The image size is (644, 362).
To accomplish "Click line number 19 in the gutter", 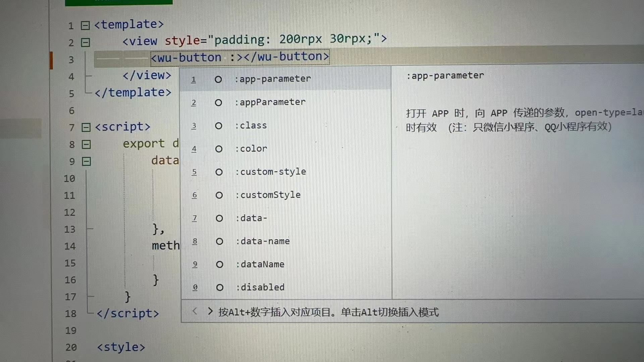I will (71, 331).
